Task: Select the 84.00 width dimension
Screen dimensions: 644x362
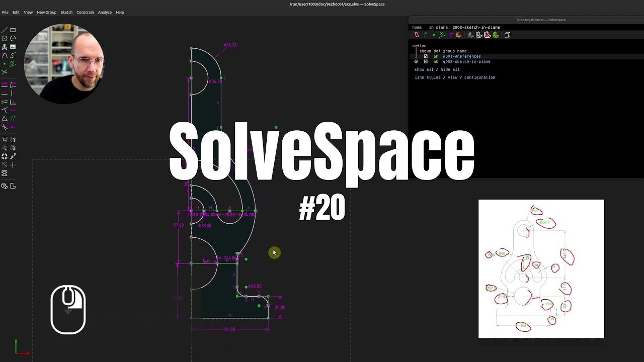Action: coord(229,329)
